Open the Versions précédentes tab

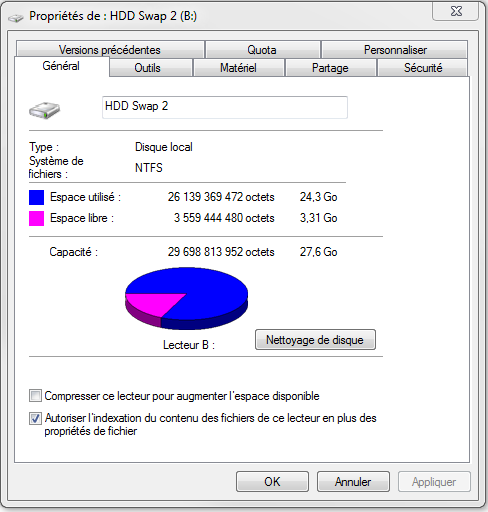(x=110, y=50)
